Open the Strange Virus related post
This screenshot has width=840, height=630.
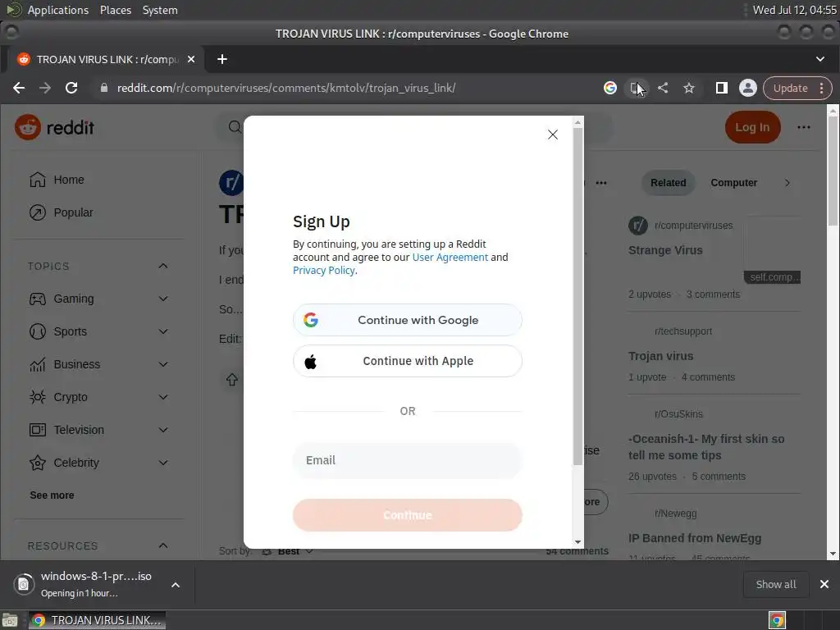tap(665, 250)
